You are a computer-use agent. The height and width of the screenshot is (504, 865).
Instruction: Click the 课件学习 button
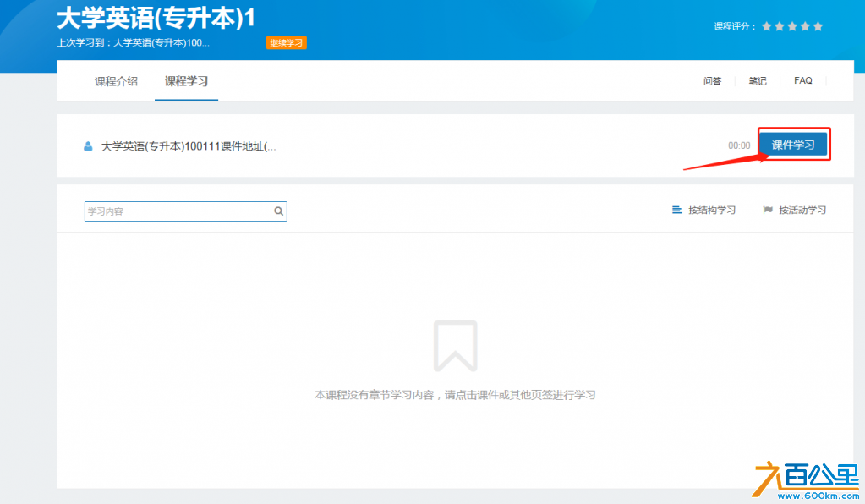click(793, 145)
